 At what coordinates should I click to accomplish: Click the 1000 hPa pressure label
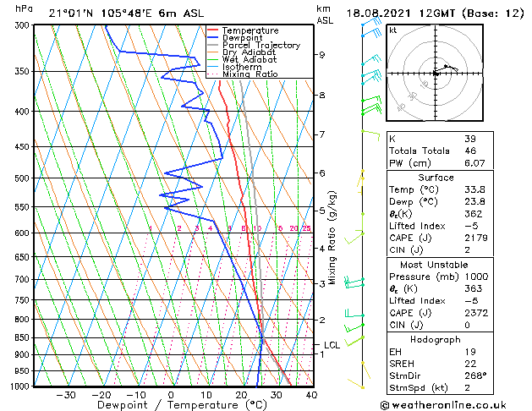[21, 386]
